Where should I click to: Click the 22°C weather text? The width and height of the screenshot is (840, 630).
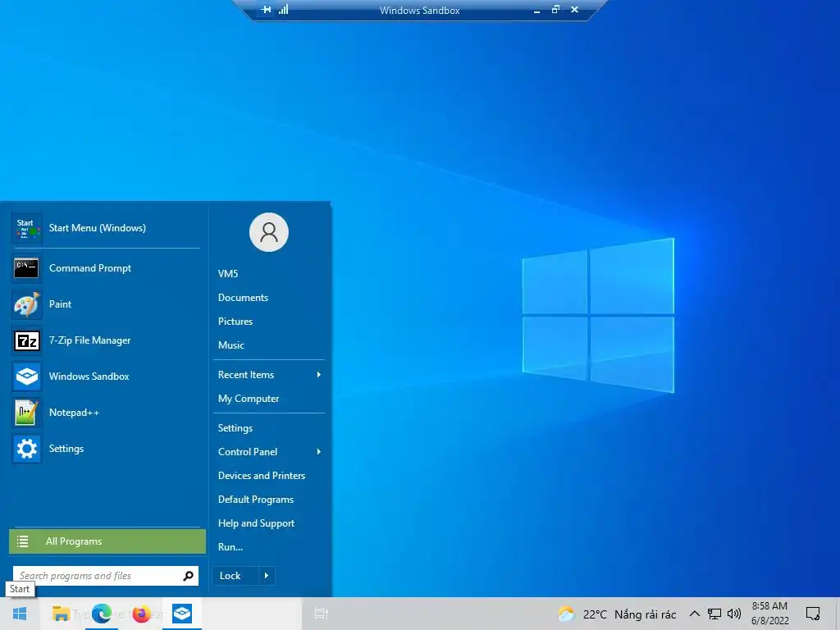[595, 614]
